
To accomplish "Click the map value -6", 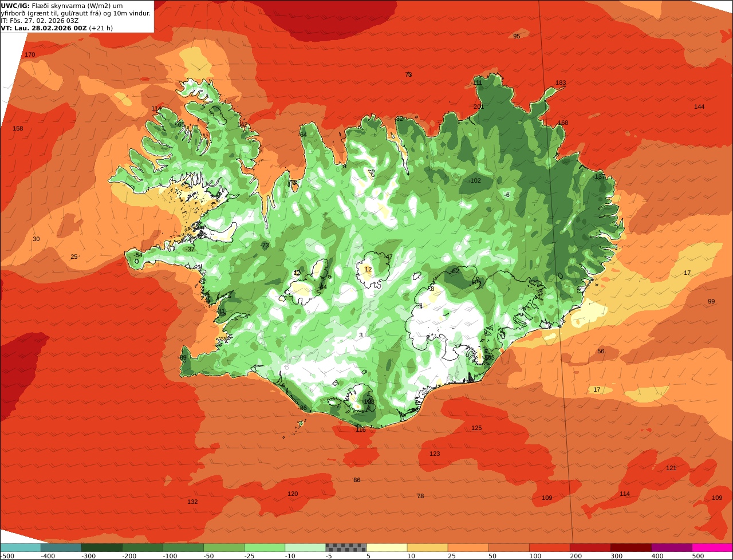I will click(507, 195).
